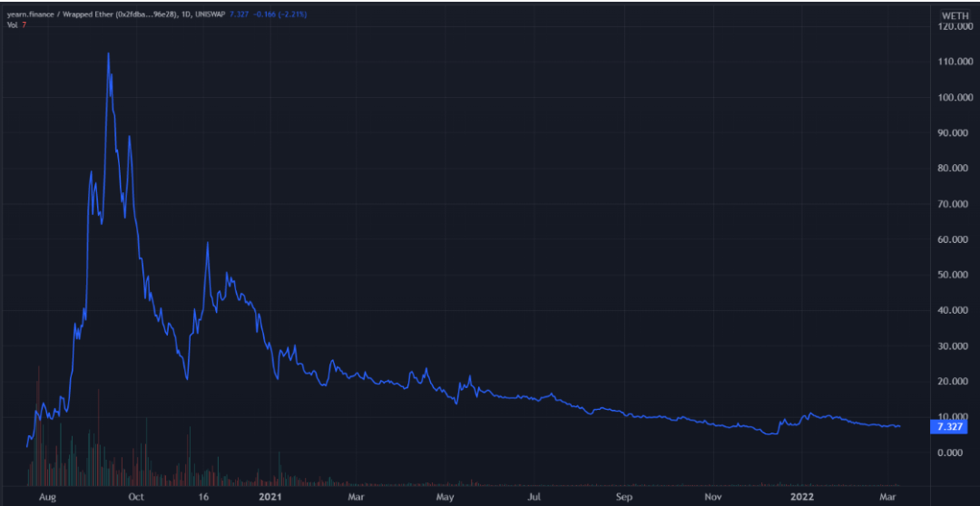Viewport: 980px width, 506px height.
Task: Click the highest peak of the price line
Action: 109,54
